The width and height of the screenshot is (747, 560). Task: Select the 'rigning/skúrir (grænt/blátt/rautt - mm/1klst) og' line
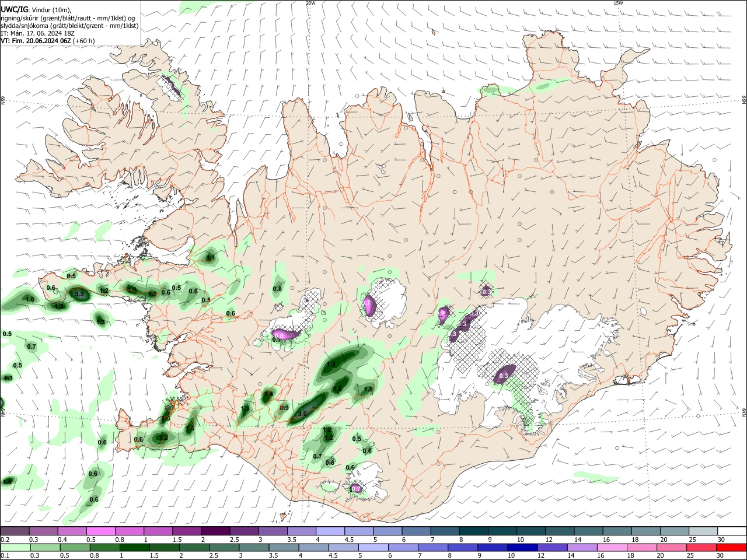[x=69, y=17]
